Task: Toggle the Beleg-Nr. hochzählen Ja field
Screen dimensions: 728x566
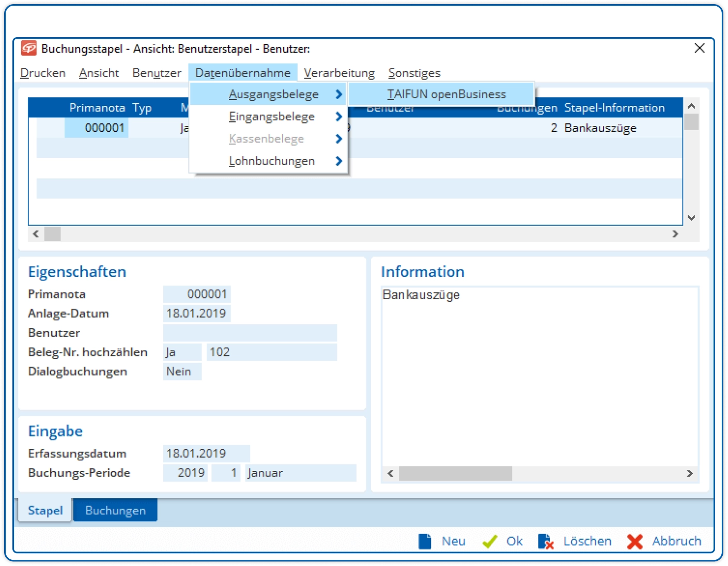Action: click(182, 352)
